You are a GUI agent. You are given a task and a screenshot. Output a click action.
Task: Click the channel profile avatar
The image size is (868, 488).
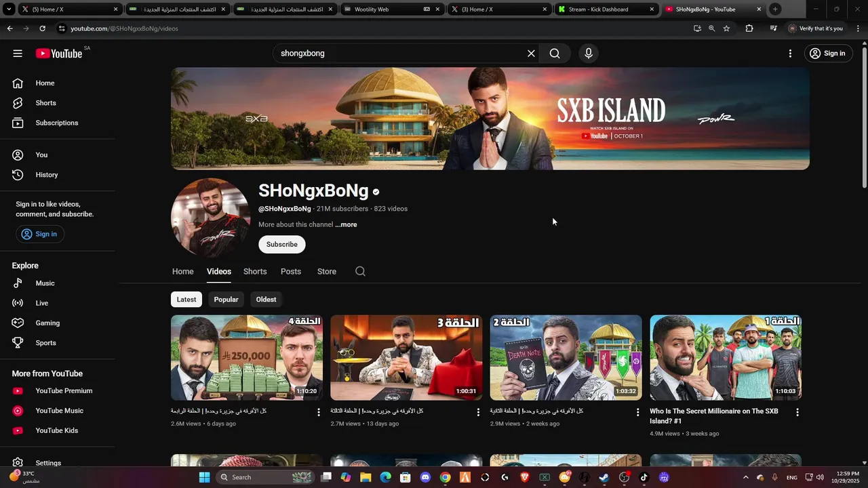click(x=211, y=218)
